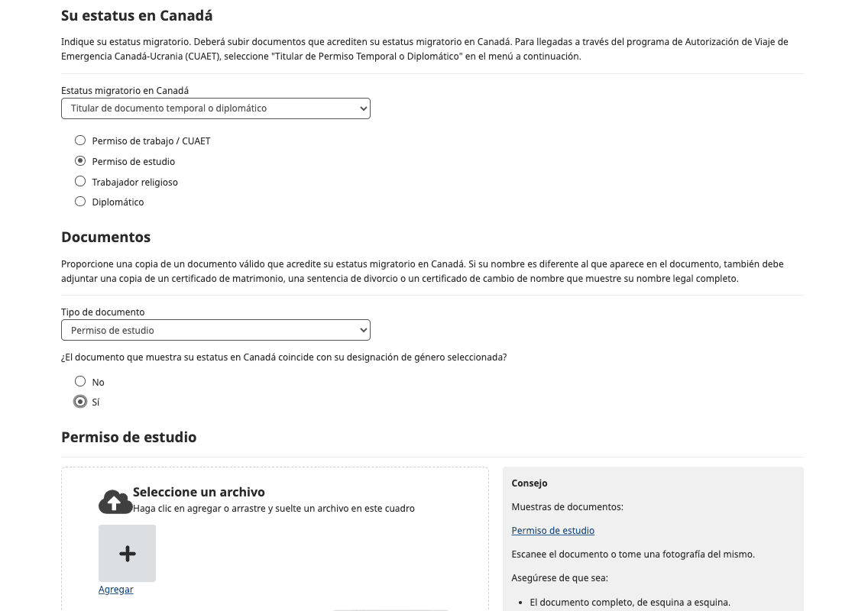This screenshot has height=611, width=868.
Task: Click the Su estatus en Canadá heading
Action: click(137, 15)
